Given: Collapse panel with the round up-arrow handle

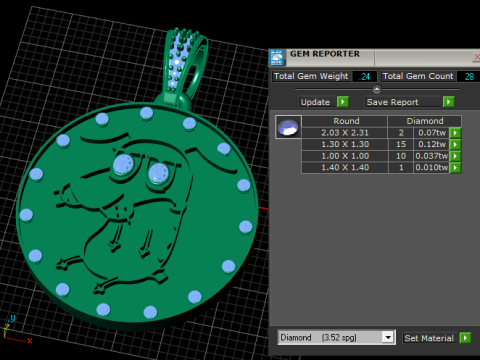Looking at the screenshot, I should (377, 89).
